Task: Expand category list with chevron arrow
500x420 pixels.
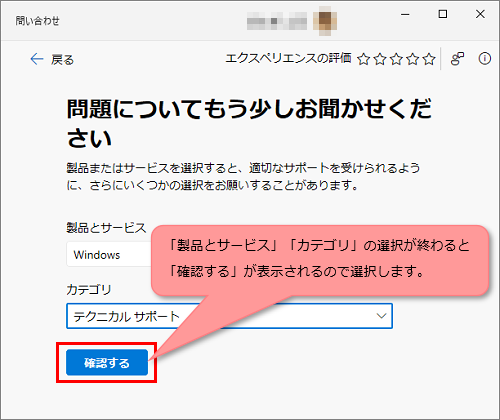Action: (x=381, y=316)
